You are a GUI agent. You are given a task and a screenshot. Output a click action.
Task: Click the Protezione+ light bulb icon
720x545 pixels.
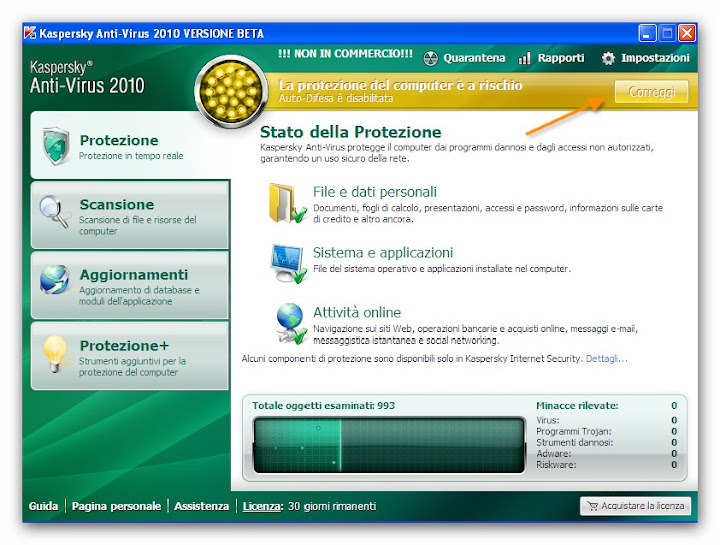pyautogui.click(x=55, y=354)
